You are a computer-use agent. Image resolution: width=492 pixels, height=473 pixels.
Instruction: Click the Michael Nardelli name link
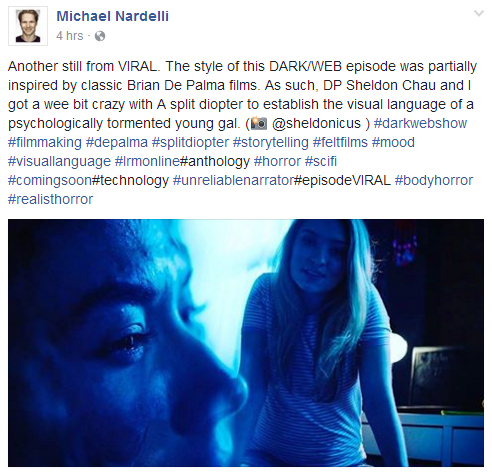(112, 16)
